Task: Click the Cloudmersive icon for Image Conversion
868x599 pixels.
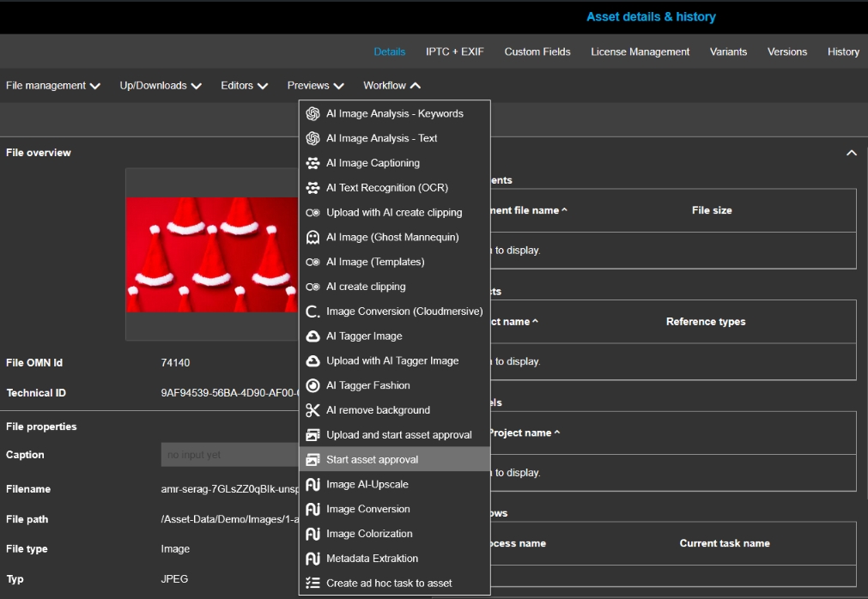Action: pos(313,312)
